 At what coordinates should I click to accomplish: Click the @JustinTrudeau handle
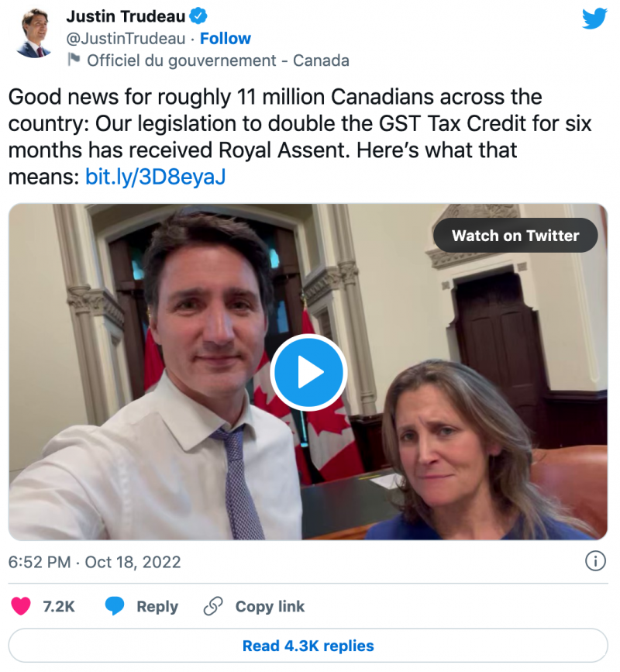coord(126,38)
